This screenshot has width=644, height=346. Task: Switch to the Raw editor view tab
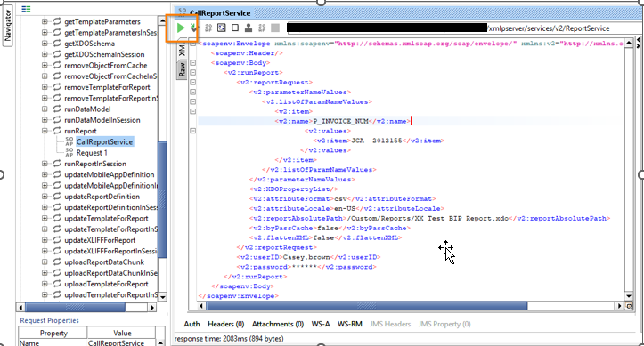[x=182, y=69]
